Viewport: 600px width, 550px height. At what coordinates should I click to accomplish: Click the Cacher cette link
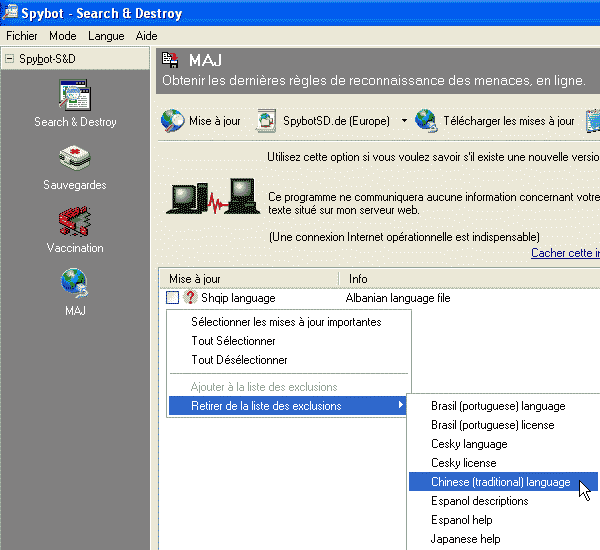565,253
